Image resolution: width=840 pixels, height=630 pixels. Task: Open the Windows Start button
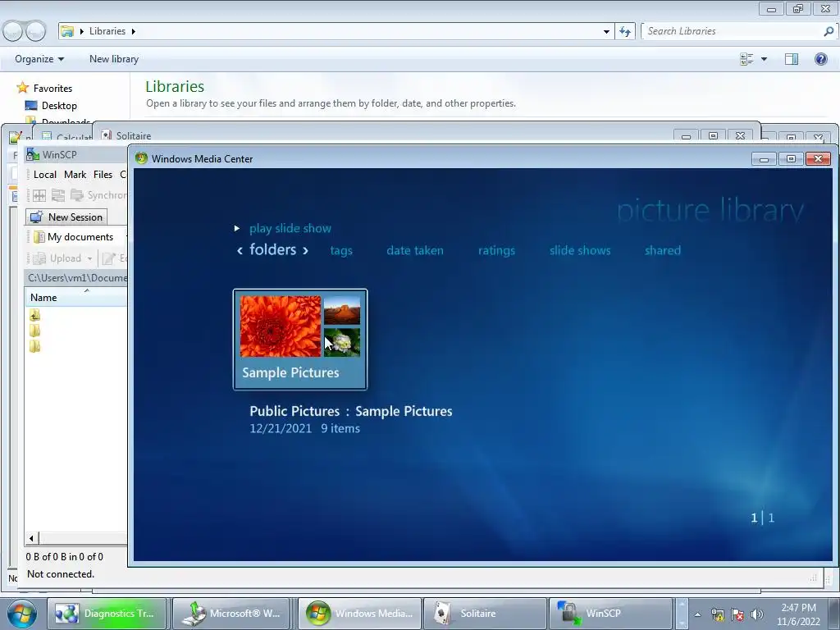click(22, 614)
